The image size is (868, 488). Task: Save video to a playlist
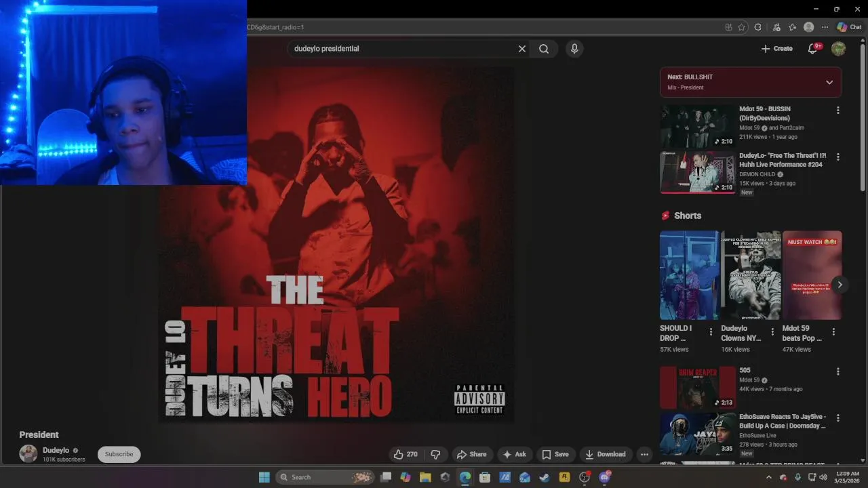pos(555,454)
